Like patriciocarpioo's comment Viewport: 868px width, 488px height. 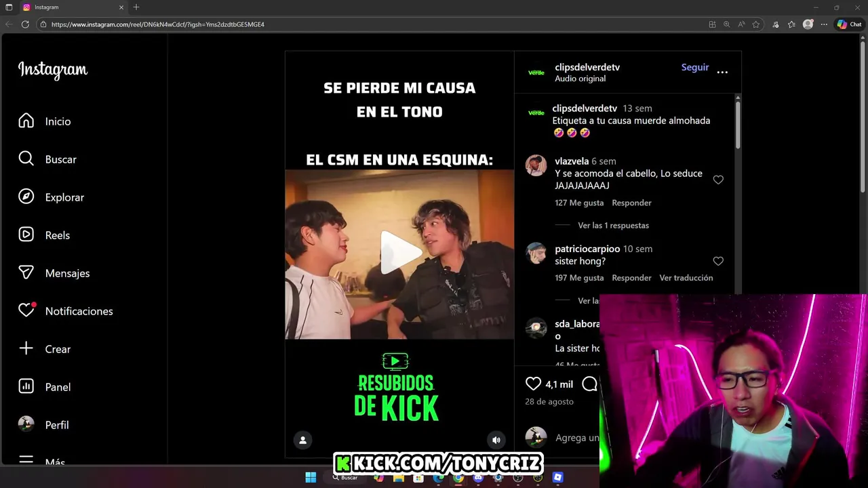tap(718, 261)
